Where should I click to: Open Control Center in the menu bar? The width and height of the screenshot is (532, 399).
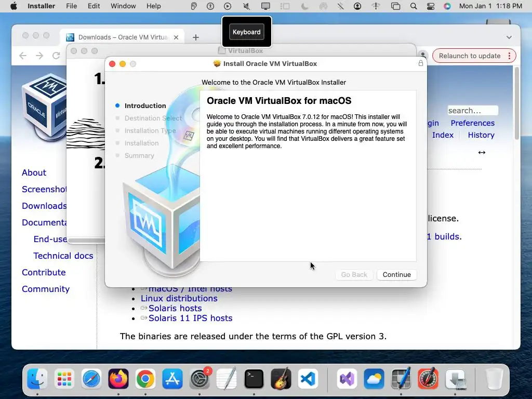431,6
